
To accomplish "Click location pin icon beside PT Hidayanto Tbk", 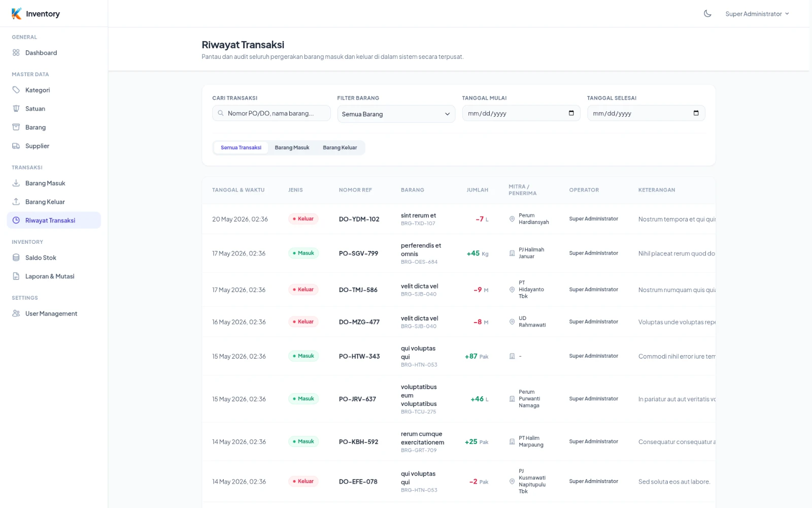I will pyautogui.click(x=512, y=290).
